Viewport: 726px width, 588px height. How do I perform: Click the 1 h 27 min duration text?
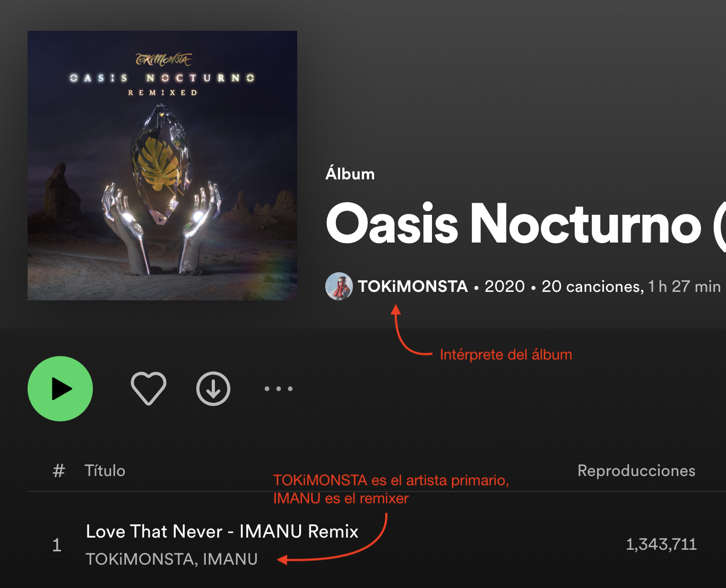click(685, 287)
